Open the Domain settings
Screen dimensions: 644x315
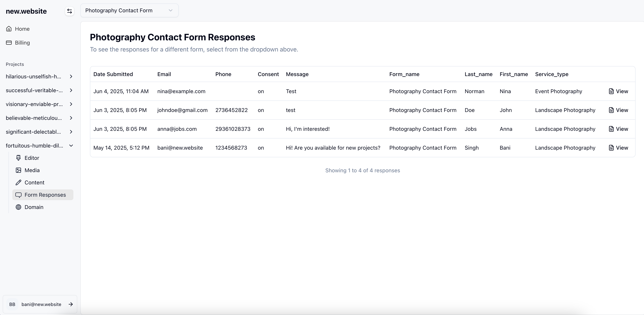34,207
